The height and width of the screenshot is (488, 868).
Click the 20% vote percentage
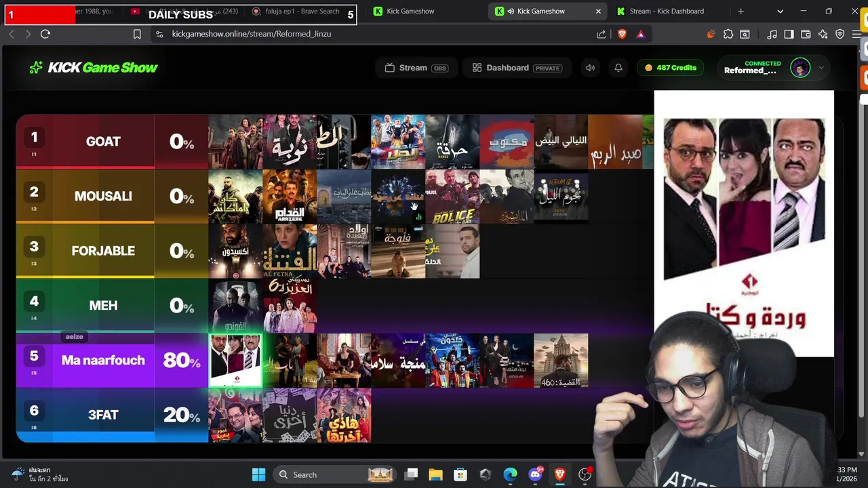pyautogui.click(x=181, y=415)
